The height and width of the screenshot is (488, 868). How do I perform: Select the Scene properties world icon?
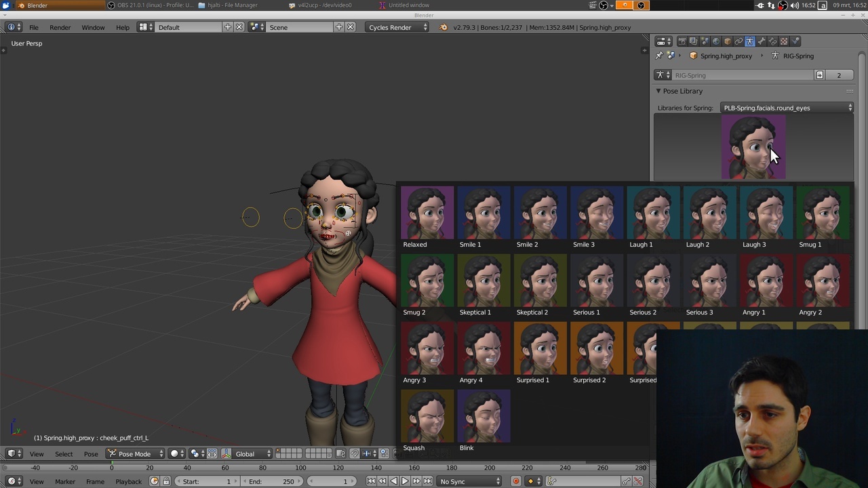coord(716,41)
